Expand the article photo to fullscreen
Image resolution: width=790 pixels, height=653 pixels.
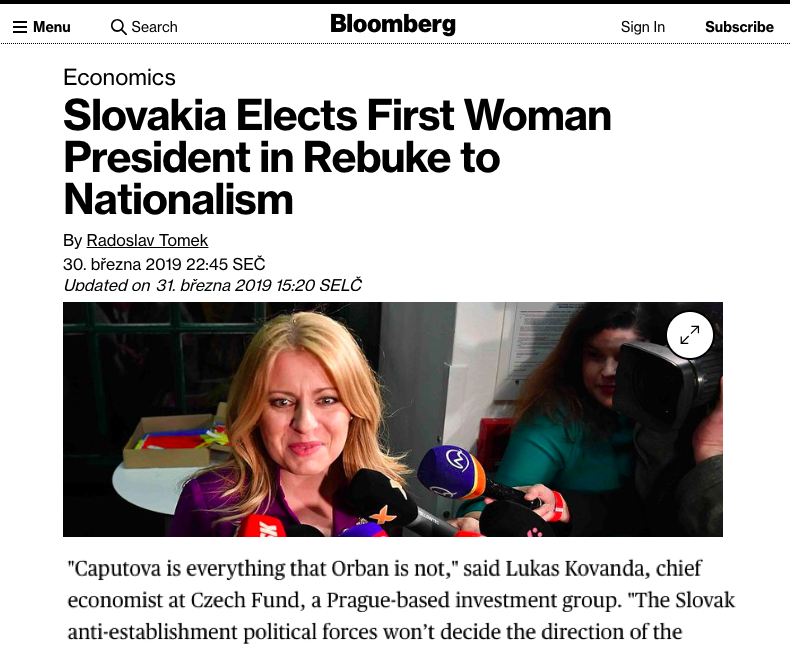pyautogui.click(x=689, y=335)
